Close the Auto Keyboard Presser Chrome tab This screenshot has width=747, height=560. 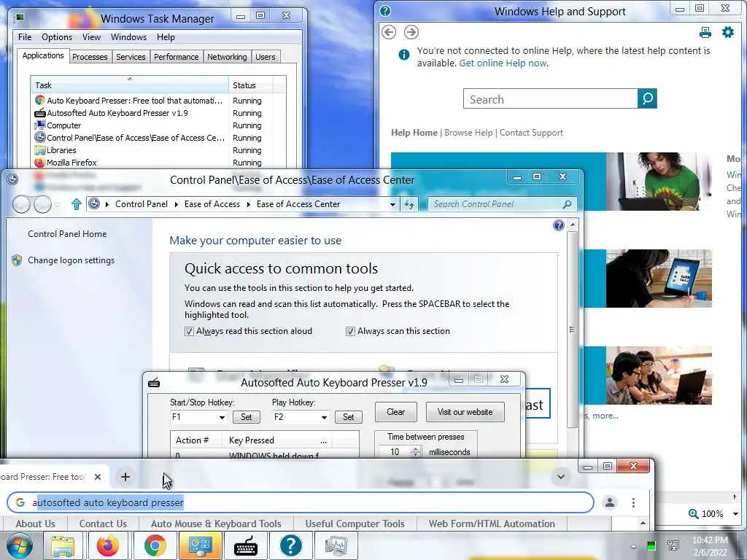(98, 477)
